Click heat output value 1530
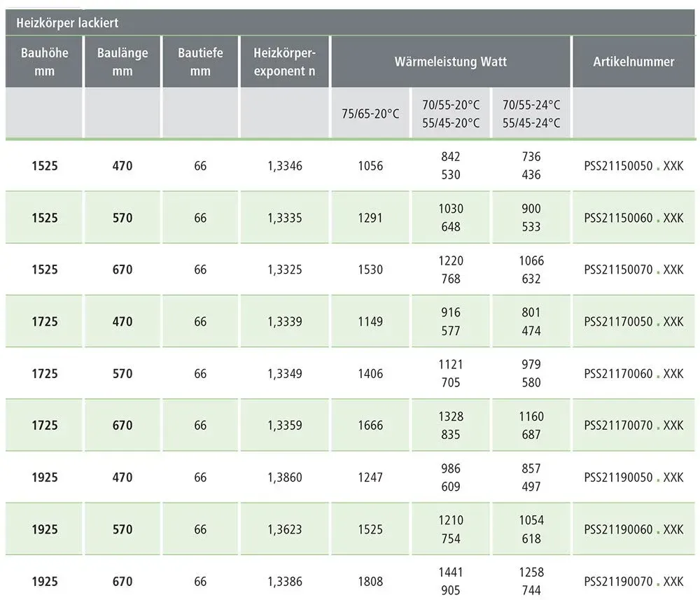 click(370, 270)
